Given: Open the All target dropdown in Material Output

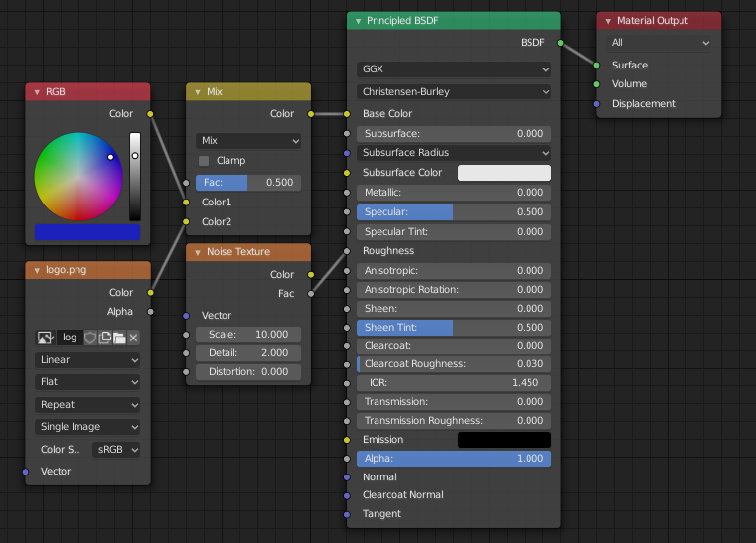Looking at the screenshot, I should coord(659,43).
